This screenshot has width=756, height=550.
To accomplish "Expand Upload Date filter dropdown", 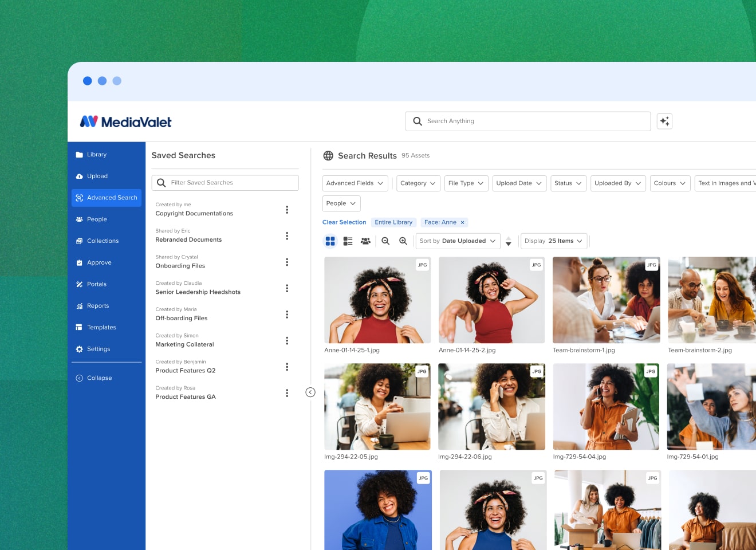I will pos(519,183).
